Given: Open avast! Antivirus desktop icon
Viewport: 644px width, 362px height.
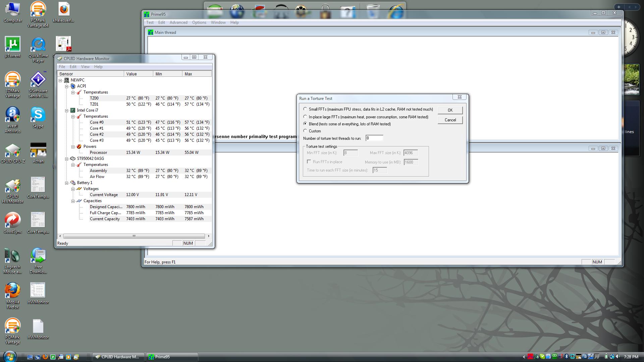Looking at the screenshot, I should (x=13, y=120).
